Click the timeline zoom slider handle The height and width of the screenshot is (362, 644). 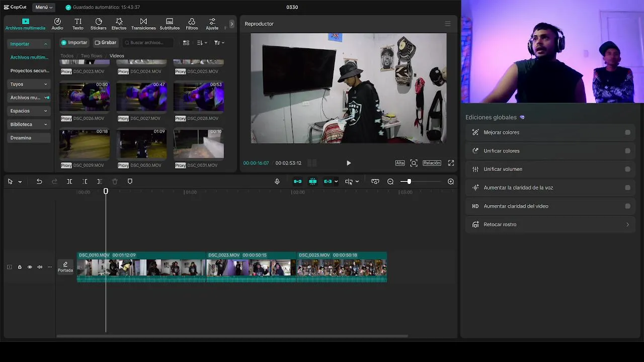tap(409, 182)
